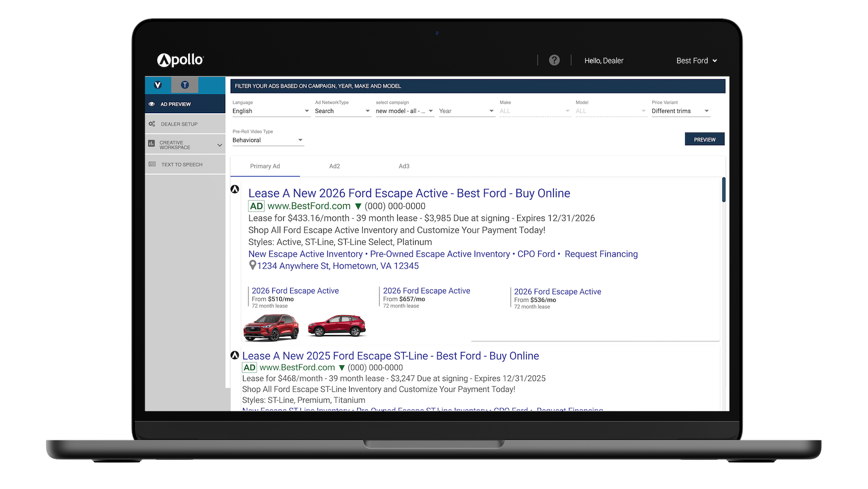The image size is (868, 489).
Task: Expand the Creative Workspace menu chevron
Action: click(x=219, y=145)
